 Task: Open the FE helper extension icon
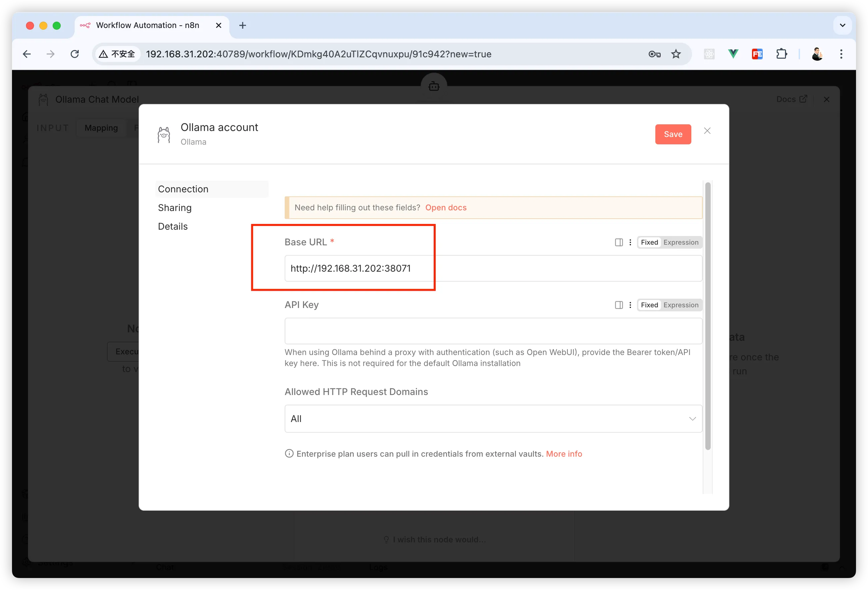757,54
